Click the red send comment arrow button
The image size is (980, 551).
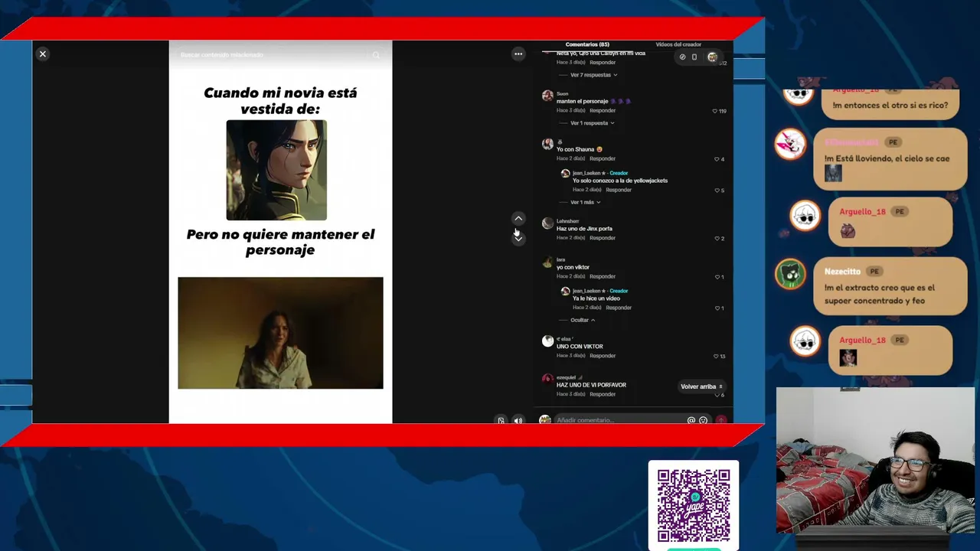point(720,420)
